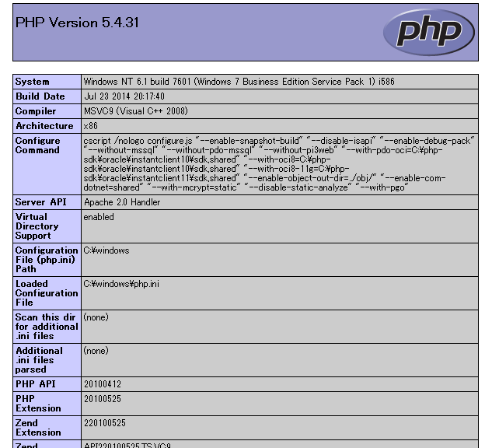Screen dimensions: 492x448
Task: Select the 'Zend Extension' label cell
Action: pyautogui.click(x=47, y=428)
